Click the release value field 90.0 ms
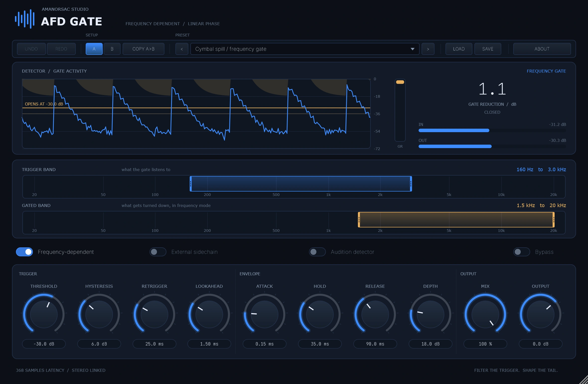588x384 pixels. point(375,344)
